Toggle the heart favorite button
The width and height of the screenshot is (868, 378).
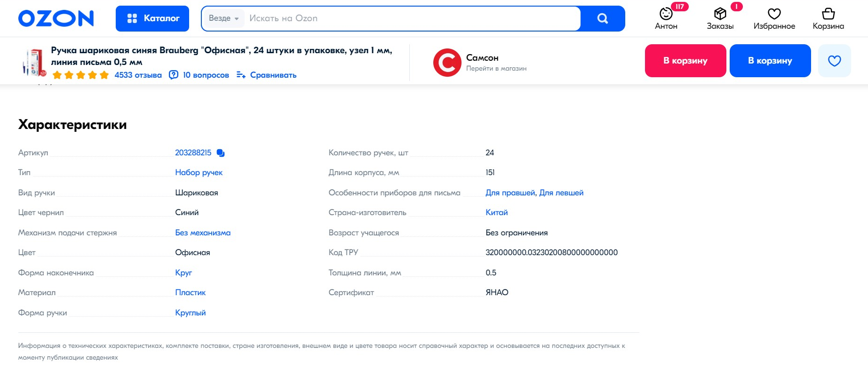pyautogui.click(x=834, y=61)
